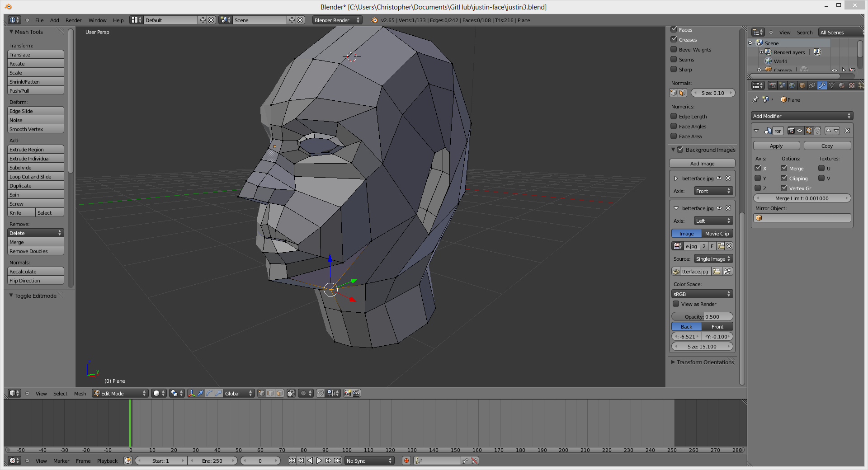The width and height of the screenshot is (868, 470).
Task: Toggle mirror modifier viewport eye icon
Action: pos(800,131)
